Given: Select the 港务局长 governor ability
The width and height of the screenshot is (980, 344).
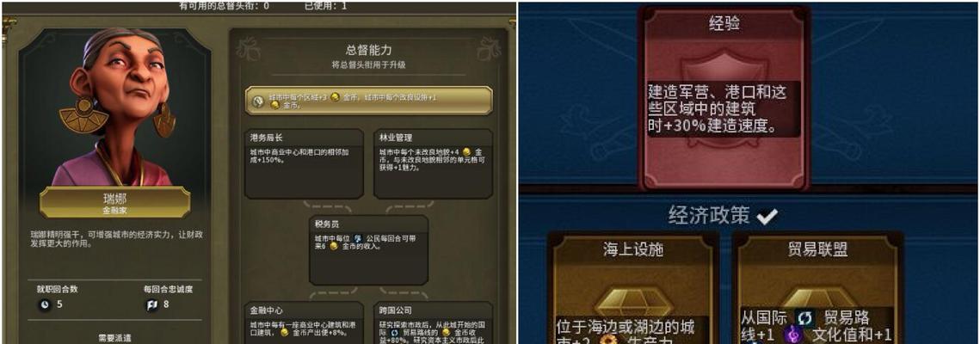Looking at the screenshot, I should (304, 164).
